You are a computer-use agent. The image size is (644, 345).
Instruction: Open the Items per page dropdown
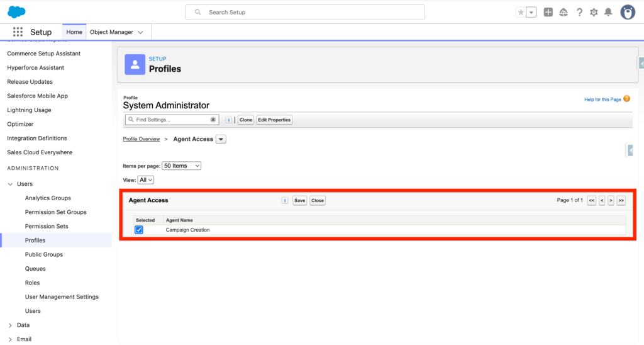pos(182,166)
